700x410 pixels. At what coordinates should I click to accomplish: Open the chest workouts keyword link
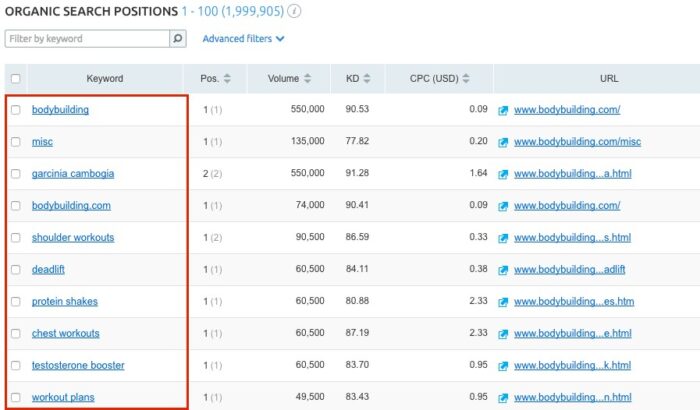click(x=66, y=334)
